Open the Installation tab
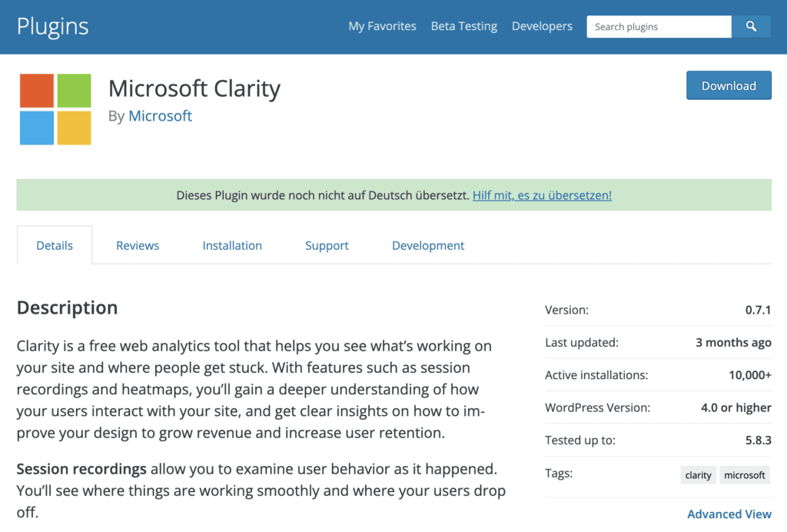 point(232,245)
